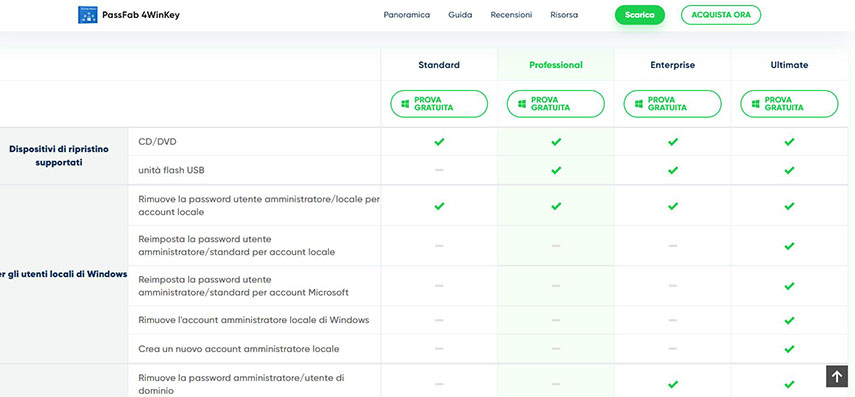Click local account reset checkmark under Ultimate
The image size is (855, 397).
[x=789, y=246]
